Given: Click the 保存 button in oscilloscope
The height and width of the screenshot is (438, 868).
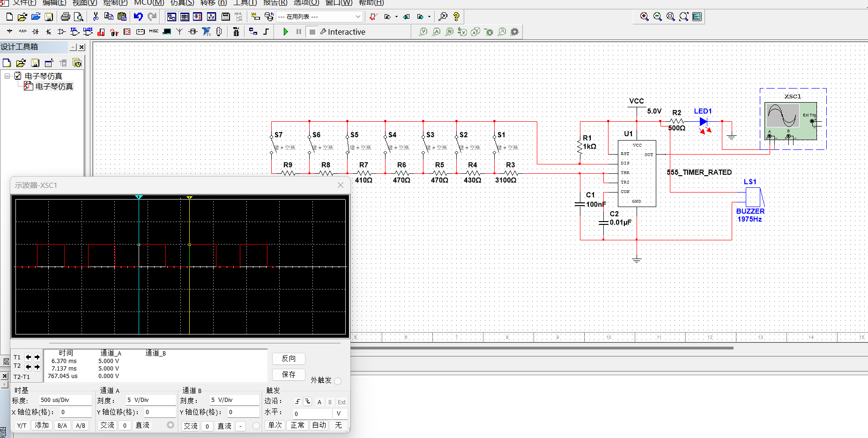Looking at the screenshot, I should [x=289, y=375].
